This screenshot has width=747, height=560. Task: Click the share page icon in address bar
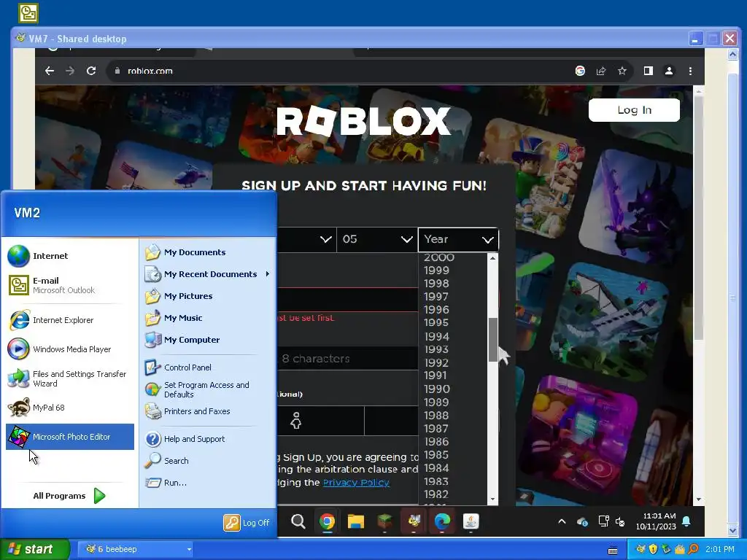(601, 71)
